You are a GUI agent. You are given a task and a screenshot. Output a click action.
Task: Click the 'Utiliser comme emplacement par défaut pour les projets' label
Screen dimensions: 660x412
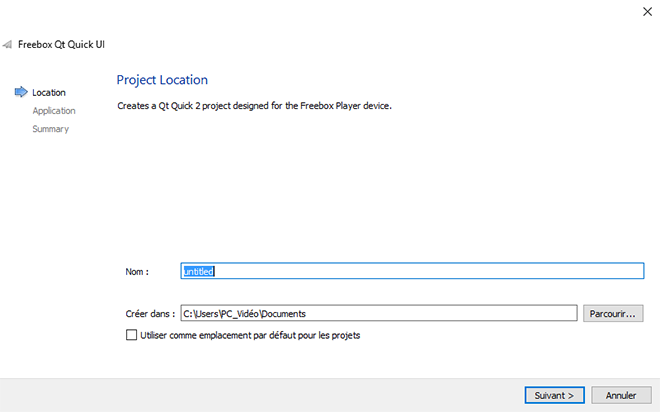click(250, 336)
